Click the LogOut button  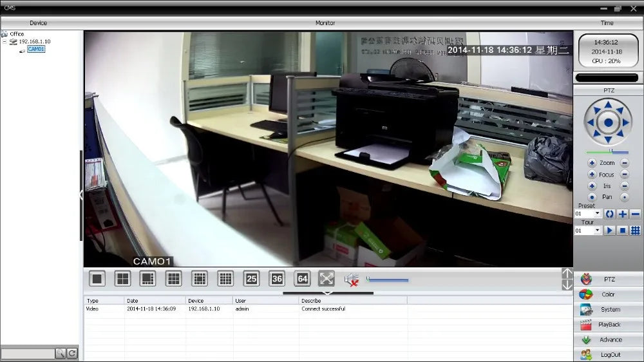[x=609, y=354]
